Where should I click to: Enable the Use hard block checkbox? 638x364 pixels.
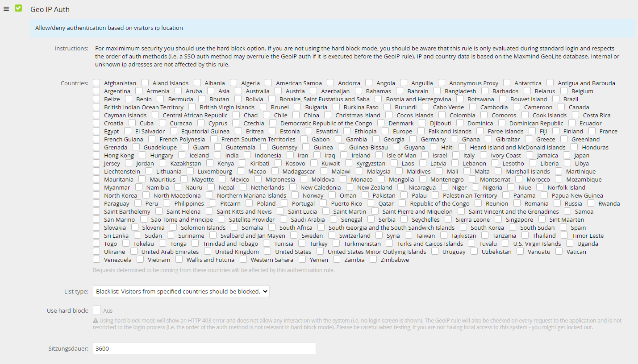click(97, 310)
